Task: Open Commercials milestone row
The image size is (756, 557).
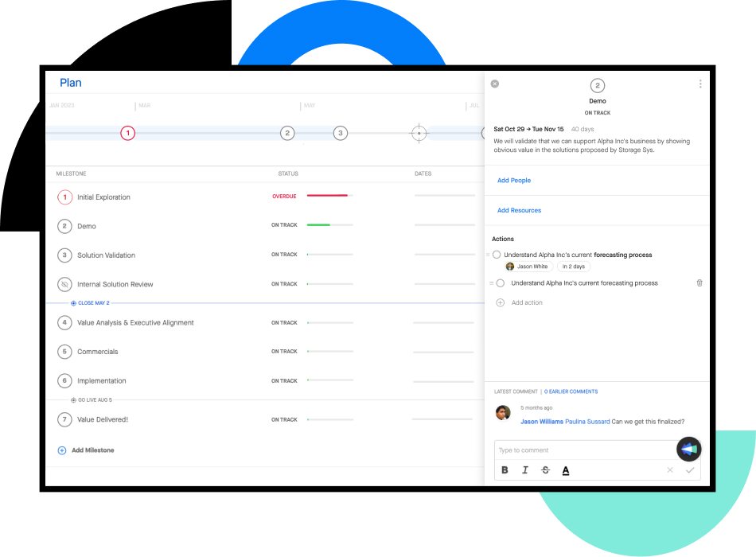Action: (x=265, y=352)
